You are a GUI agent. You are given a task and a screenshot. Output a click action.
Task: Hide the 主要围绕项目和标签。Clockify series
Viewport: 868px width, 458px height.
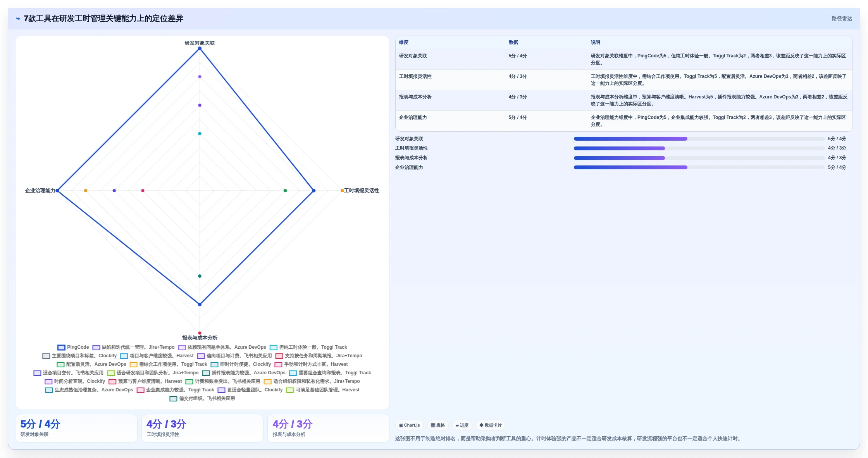79,356
